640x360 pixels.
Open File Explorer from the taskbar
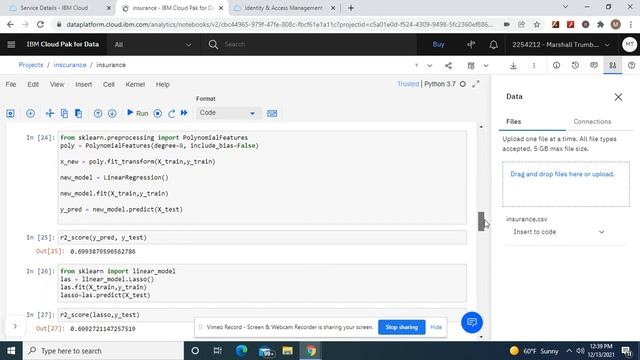coord(287,351)
